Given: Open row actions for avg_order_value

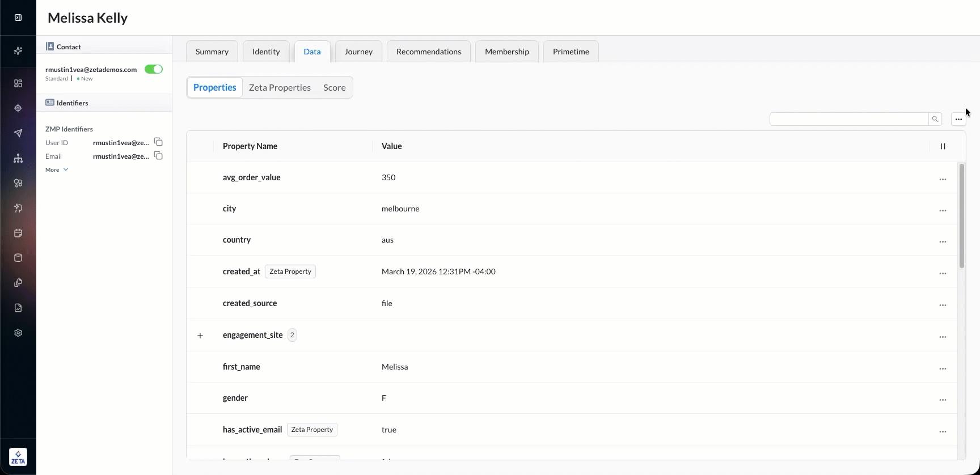Looking at the screenshot, I should tap(943, 179).
